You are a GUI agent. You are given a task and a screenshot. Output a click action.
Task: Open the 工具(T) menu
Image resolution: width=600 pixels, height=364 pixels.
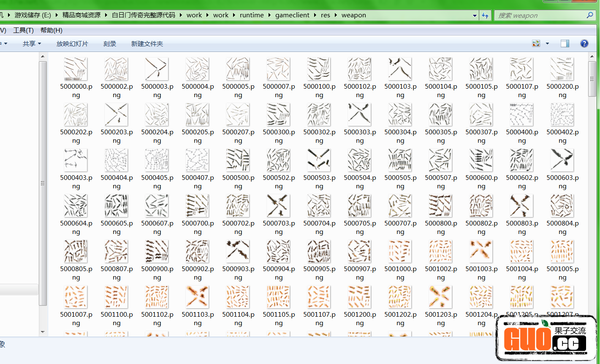coord(23,30)
